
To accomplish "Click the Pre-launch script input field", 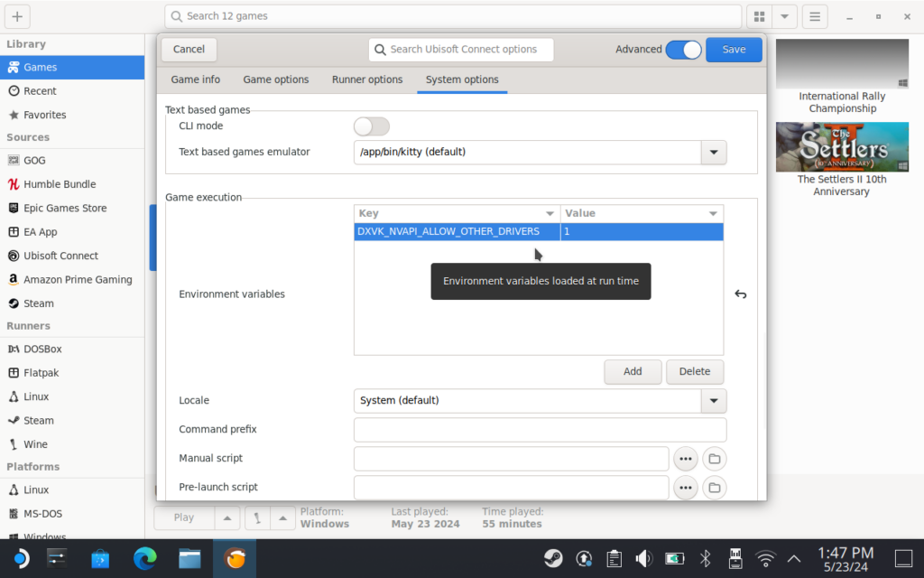I will pos(511,488).
